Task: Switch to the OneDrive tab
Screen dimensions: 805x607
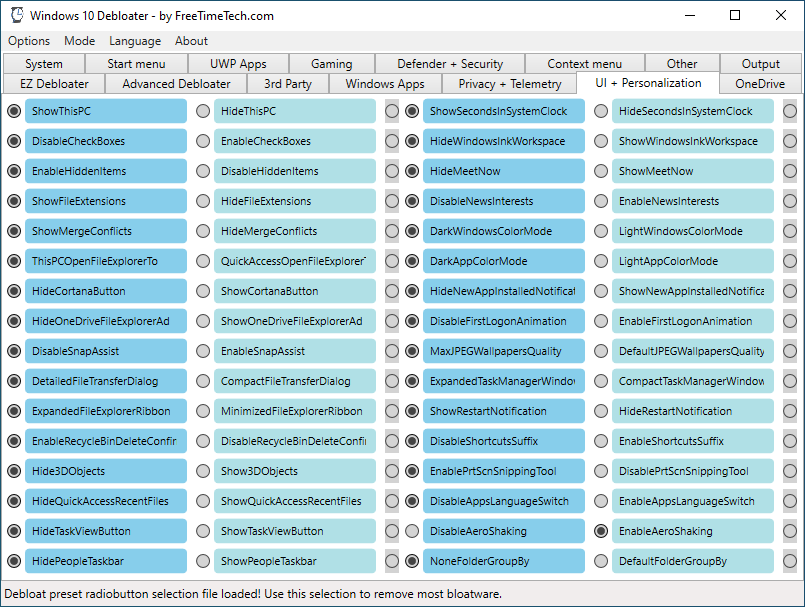Action: click(760, 84)
